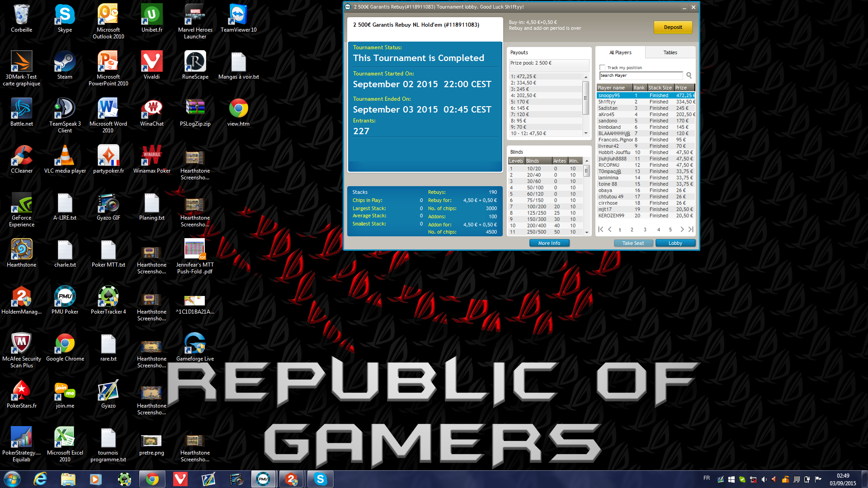Click Vivaldi browser icon in the taskbar
Screen dimensions: 868x488
tap(180, 479)
